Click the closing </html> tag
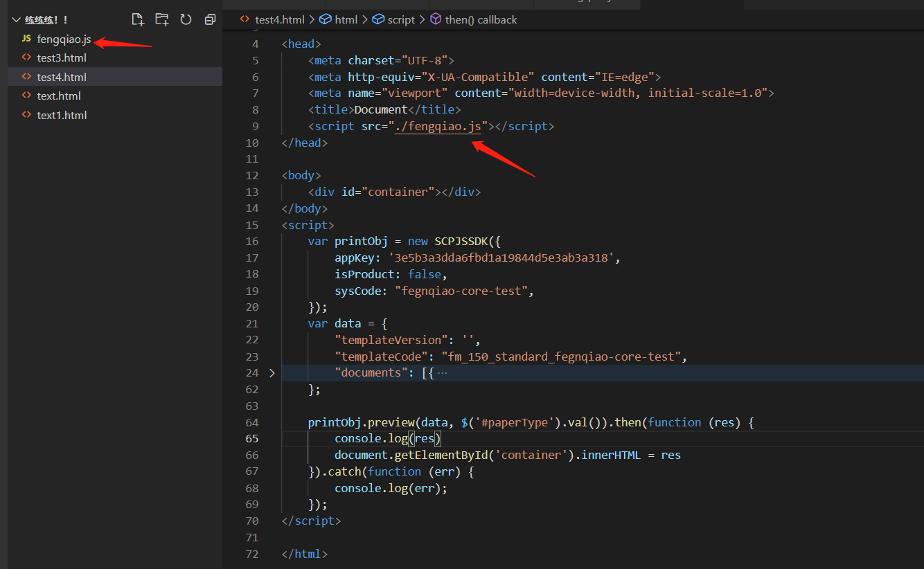924x569 pixels. (305, 554)
